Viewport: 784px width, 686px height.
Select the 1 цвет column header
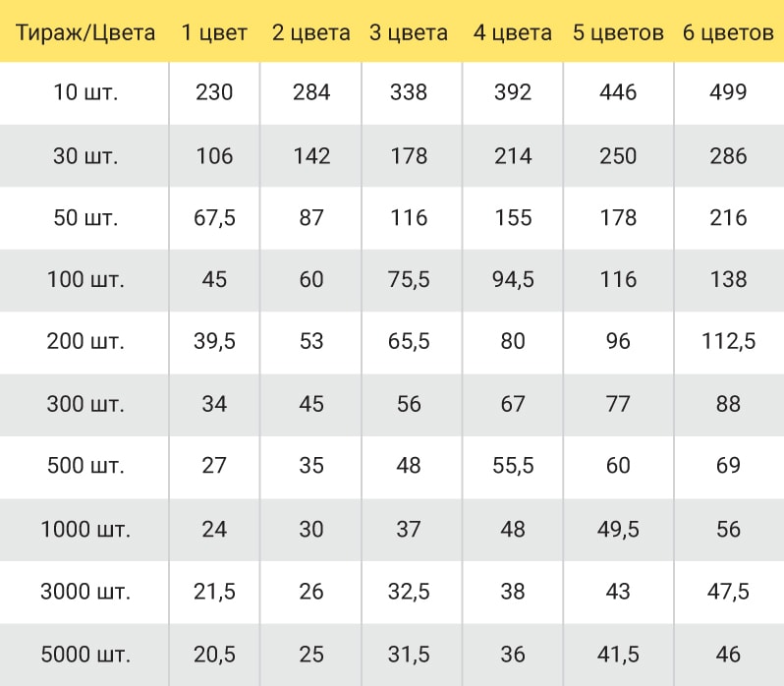214,33
